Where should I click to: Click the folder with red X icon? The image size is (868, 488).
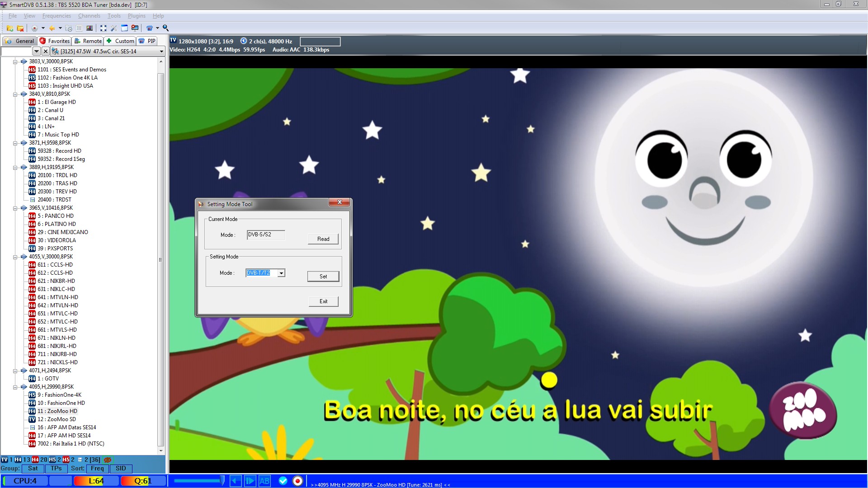[x=20, y=28]
